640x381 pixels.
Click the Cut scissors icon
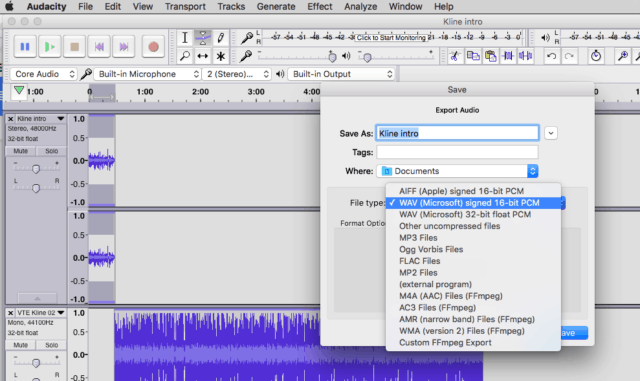(455, 56)
